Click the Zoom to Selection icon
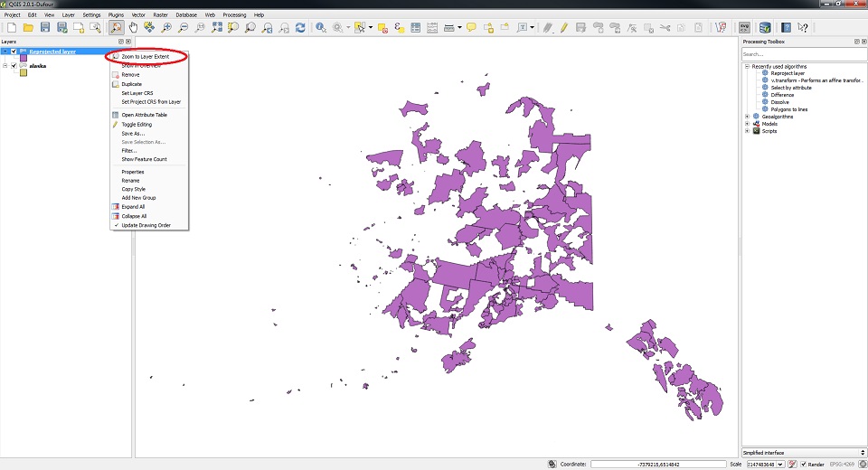 233,27
